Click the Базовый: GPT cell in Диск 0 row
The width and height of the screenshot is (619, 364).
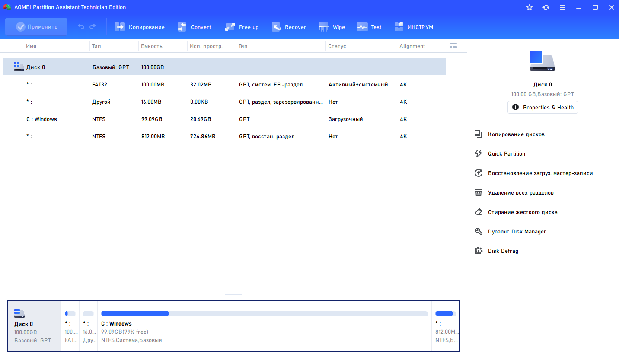click(x=111, y=67)
